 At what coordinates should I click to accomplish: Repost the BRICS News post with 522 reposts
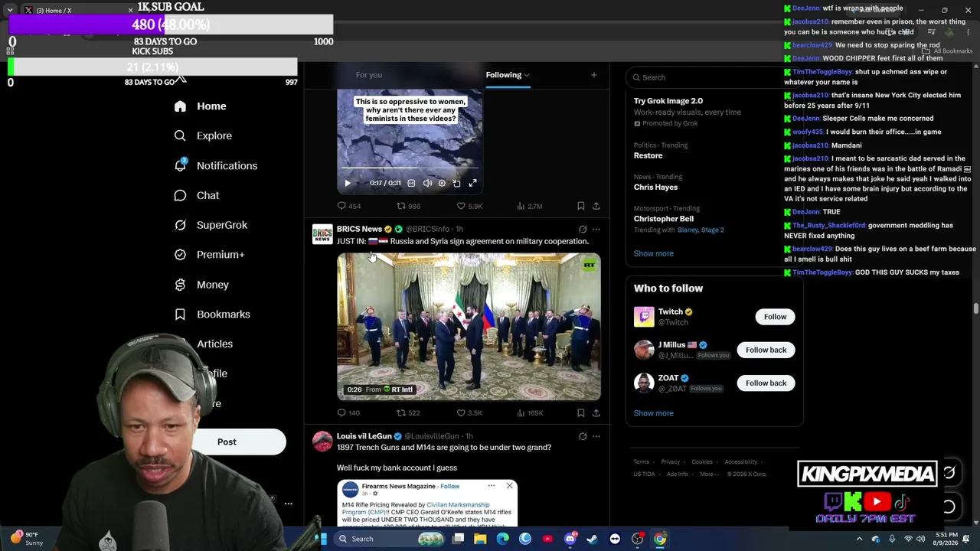click(408, 412)
